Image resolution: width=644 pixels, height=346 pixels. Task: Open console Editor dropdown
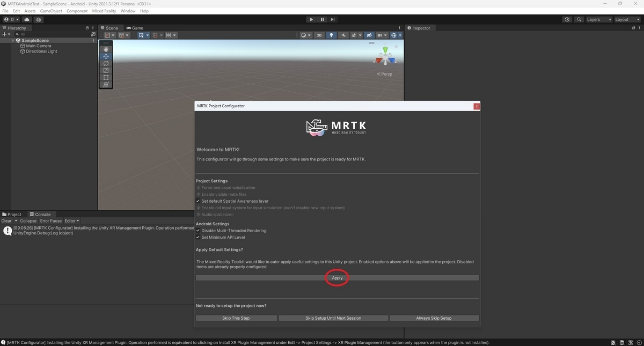tap(72, 221)
